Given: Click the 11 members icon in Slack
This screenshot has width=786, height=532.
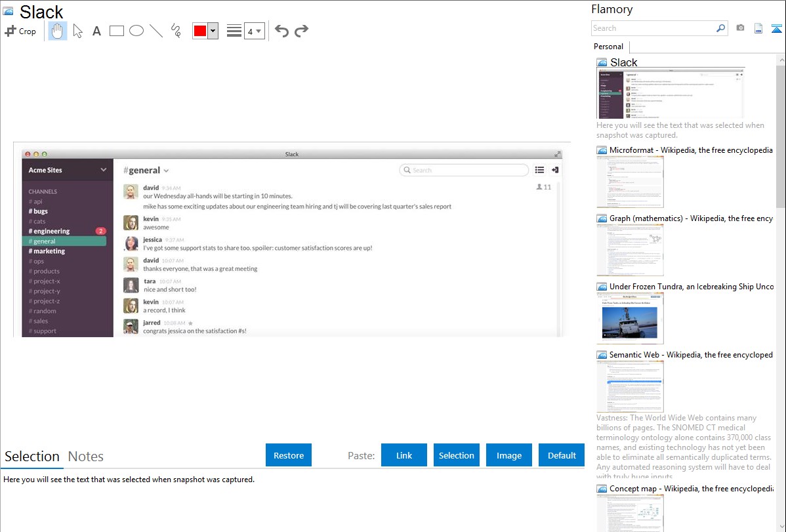Looking at the screenshot, I should 543,187.
